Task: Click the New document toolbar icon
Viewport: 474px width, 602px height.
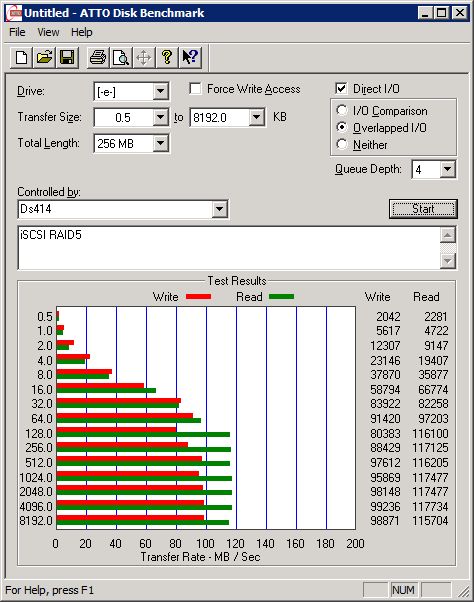Action: pos(21,58)
